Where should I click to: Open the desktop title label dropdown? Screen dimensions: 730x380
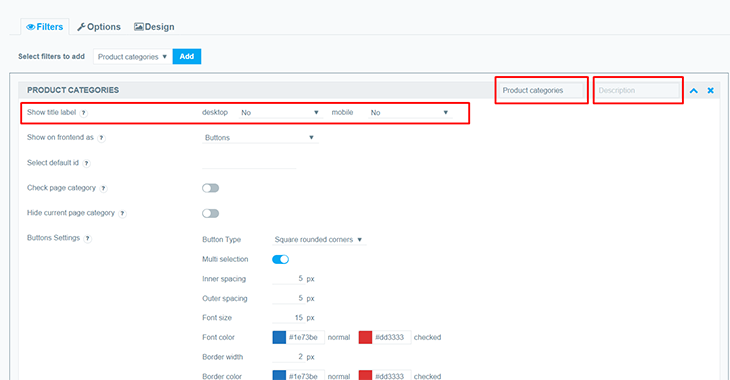click(x=280, y=113)
